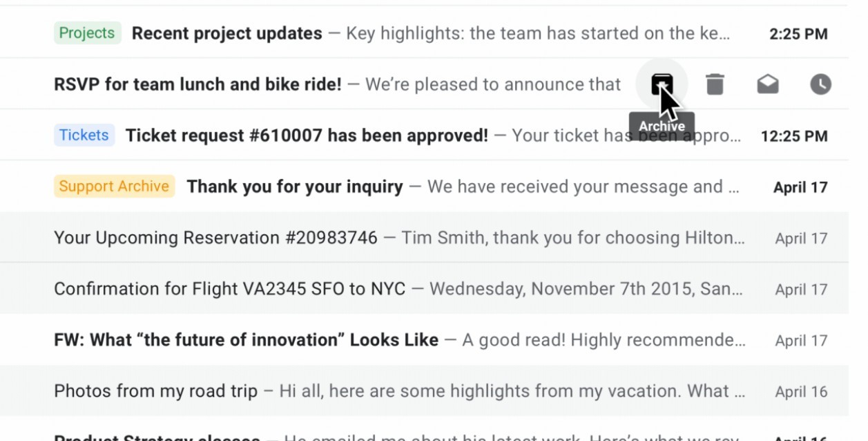Select the yellow Support Archive label

pos(114,186)
